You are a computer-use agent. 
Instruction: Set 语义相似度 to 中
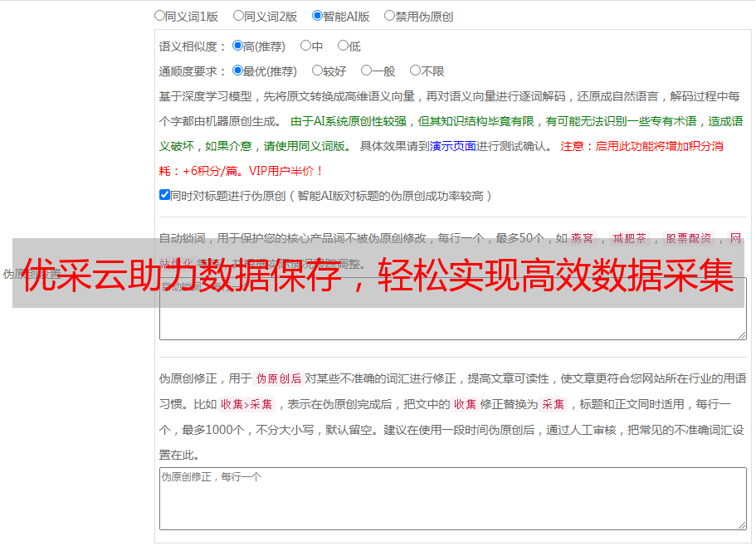point(305,46)
